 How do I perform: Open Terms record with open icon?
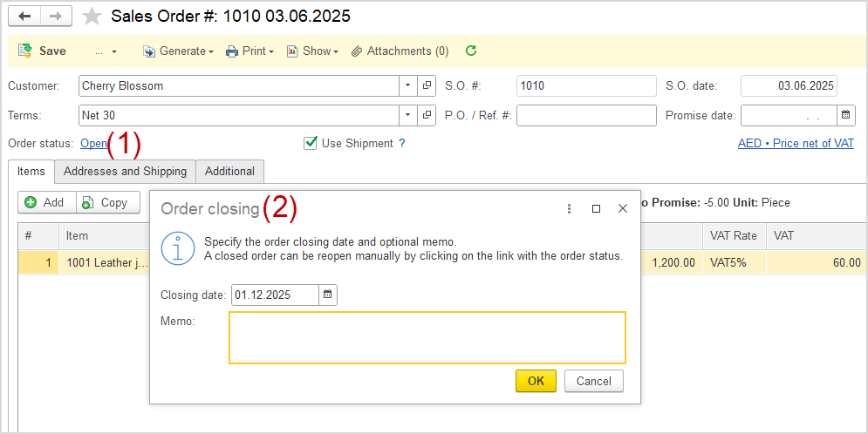[427, 115]
